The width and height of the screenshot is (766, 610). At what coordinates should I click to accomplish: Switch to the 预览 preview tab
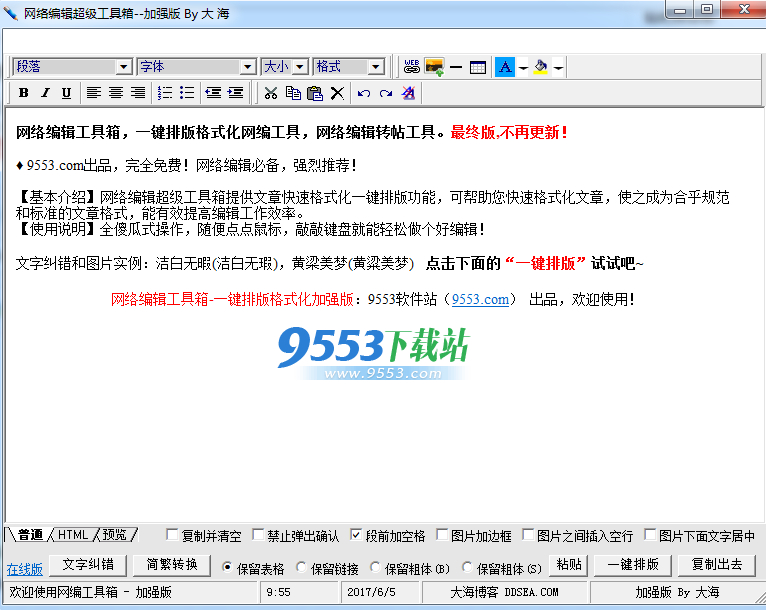point(114,535)
